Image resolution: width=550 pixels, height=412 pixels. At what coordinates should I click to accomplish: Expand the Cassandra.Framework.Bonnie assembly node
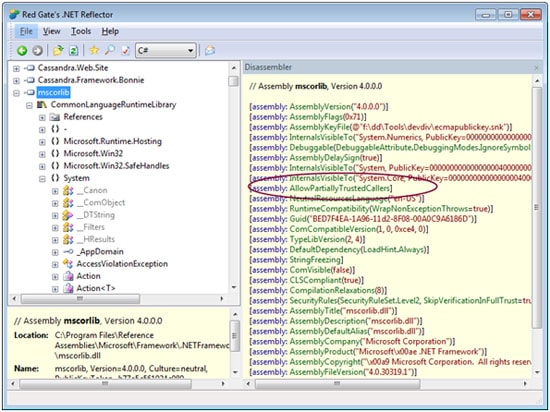coord(16,81)
